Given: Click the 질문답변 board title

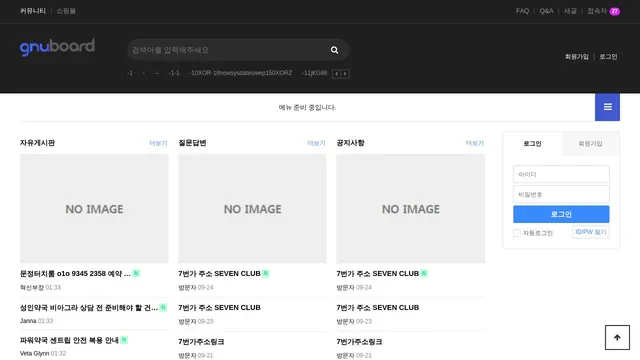Looking at the screenshot, I should (192, 143).
